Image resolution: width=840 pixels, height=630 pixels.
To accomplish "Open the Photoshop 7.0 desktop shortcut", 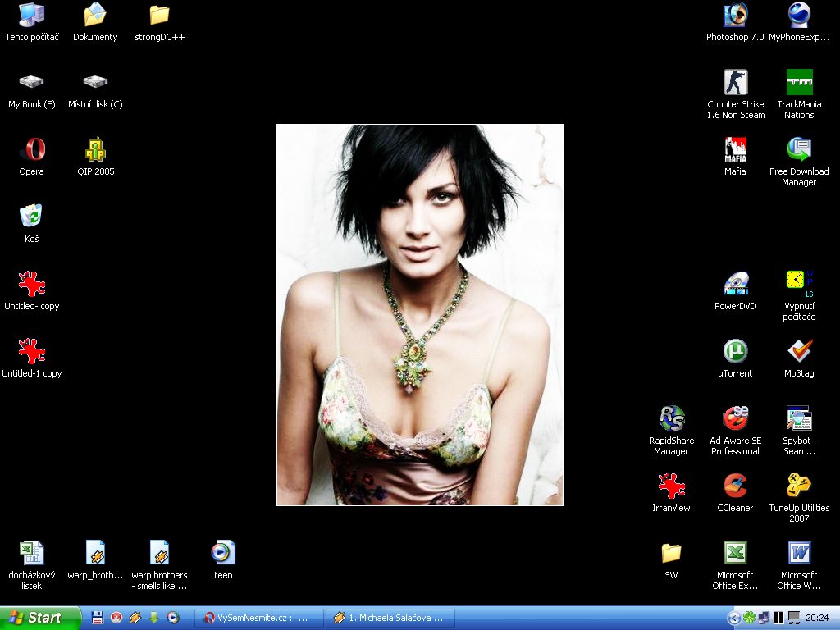I will [x=735, y=16].
